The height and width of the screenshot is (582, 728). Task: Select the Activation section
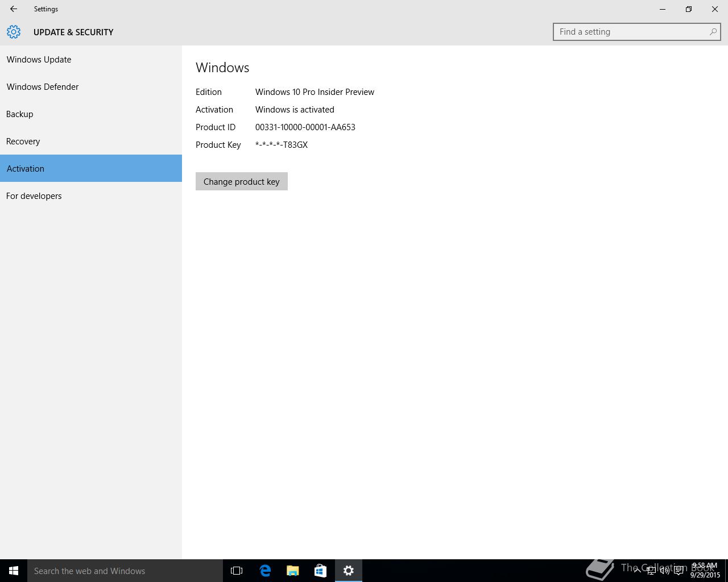[91, 168]
